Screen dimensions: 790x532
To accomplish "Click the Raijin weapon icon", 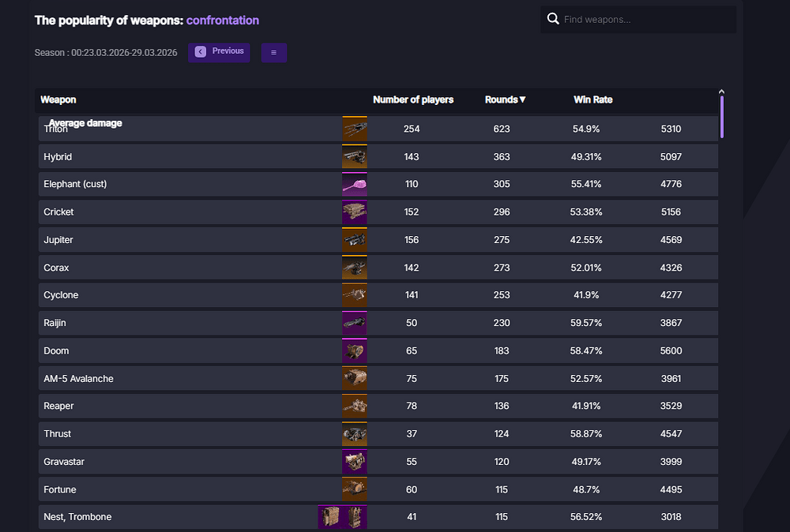I will point(355,323).
